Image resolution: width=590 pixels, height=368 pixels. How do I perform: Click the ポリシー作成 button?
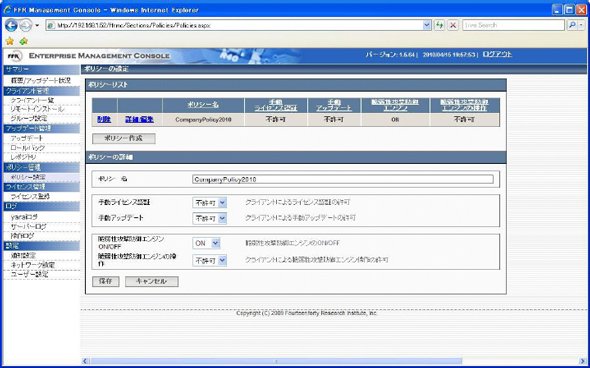[x=123, y=138]
